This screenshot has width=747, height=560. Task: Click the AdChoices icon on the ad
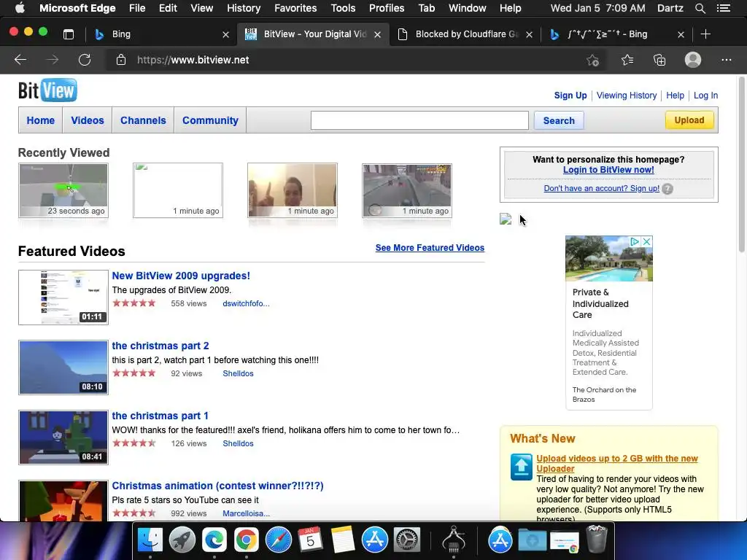(635, 241)
